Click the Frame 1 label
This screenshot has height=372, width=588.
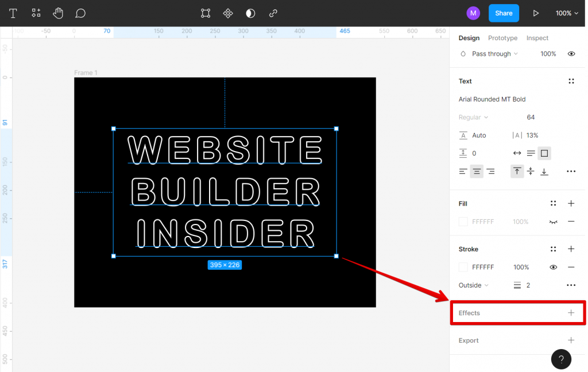pyautogui.click(x=86, y=73)
